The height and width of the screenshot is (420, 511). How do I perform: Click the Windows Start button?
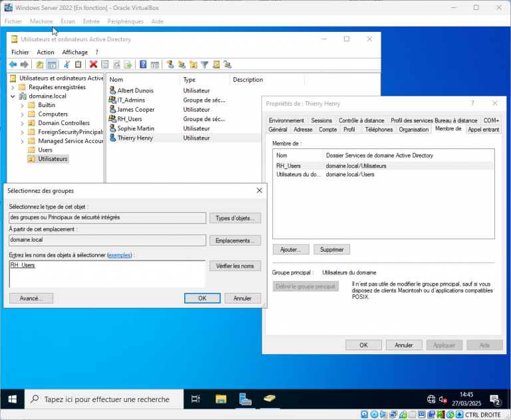pyautogui.click(x=13, y=399)
